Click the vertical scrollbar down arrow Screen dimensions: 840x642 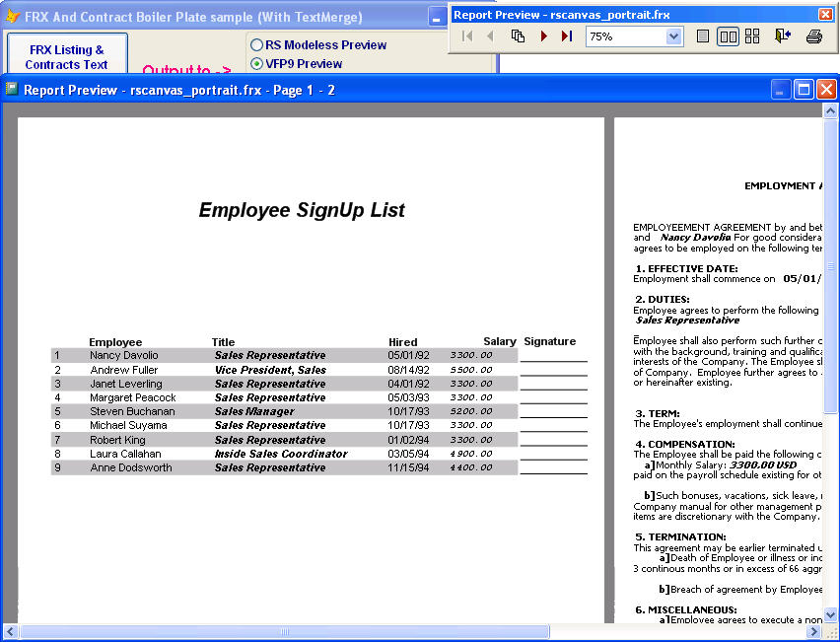830,614
